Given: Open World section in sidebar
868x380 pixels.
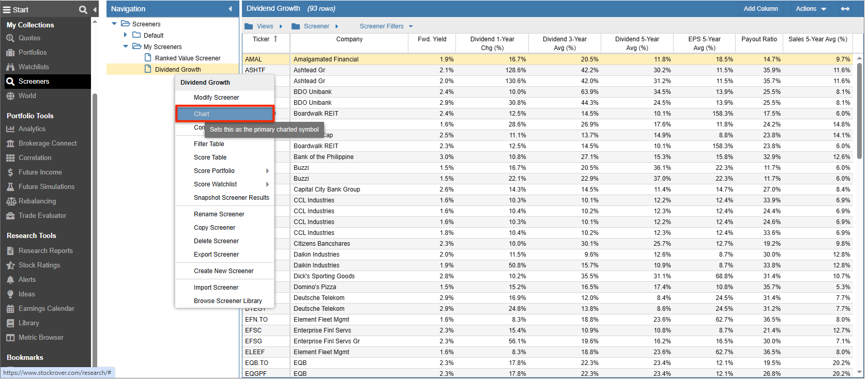Looking at the screenshot, I should (x=27, y=96).
